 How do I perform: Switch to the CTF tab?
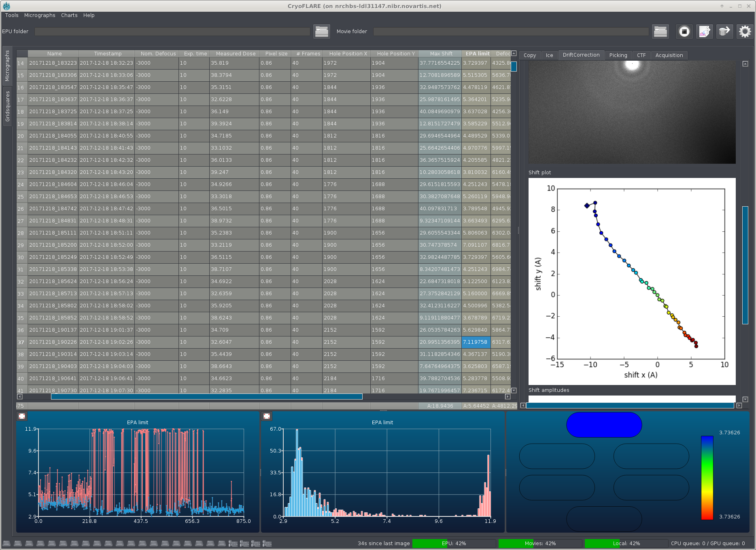point(641,55)
